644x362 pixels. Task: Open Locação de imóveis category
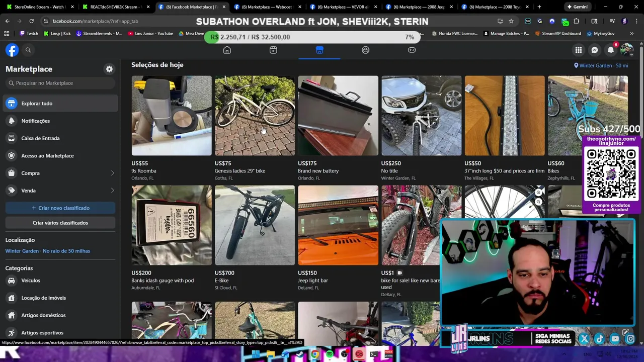tap(60, 298)
